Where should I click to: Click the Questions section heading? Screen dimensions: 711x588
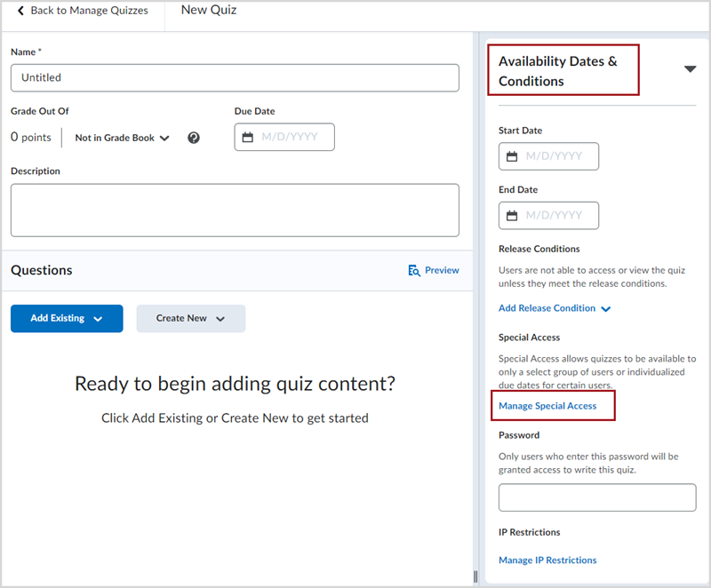pos(42,270)
